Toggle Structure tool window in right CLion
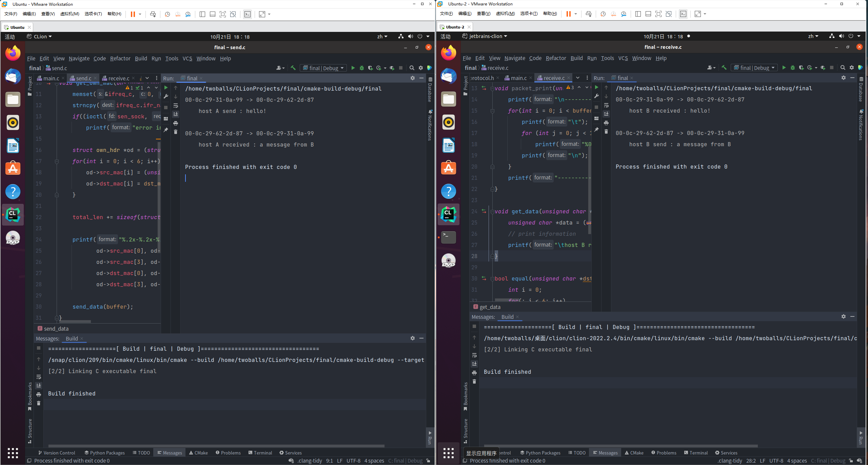 click(x=466, y=431)
